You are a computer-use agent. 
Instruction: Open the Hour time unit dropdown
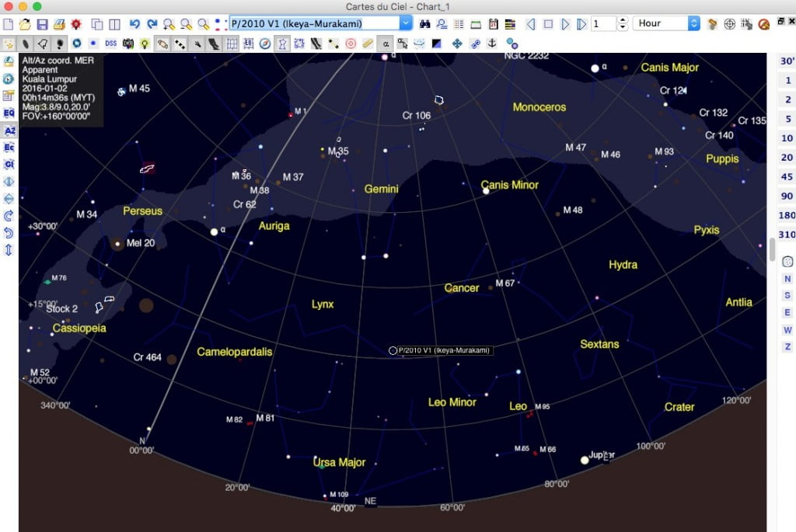[x=666, y=23]
